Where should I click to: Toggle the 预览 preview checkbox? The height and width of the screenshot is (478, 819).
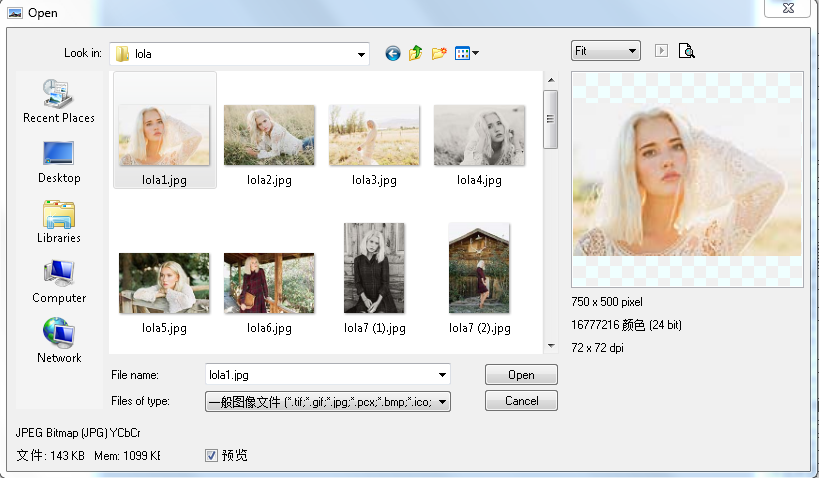[x=211, y=456]
